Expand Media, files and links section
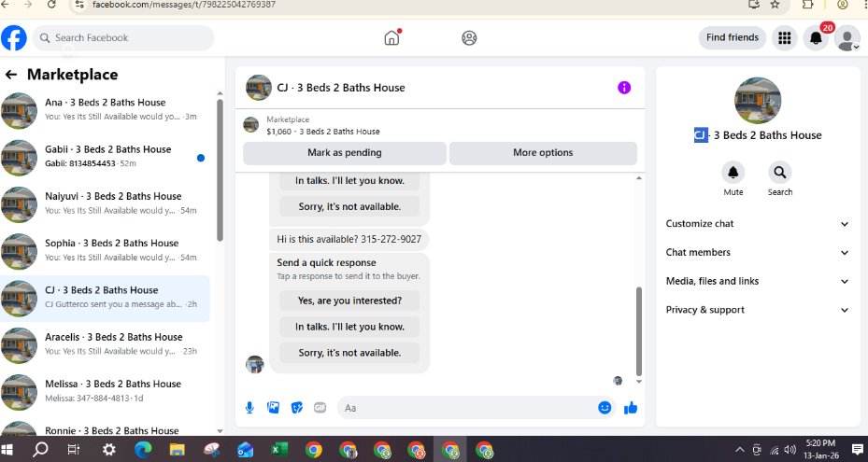 click(x=758, y=281)
